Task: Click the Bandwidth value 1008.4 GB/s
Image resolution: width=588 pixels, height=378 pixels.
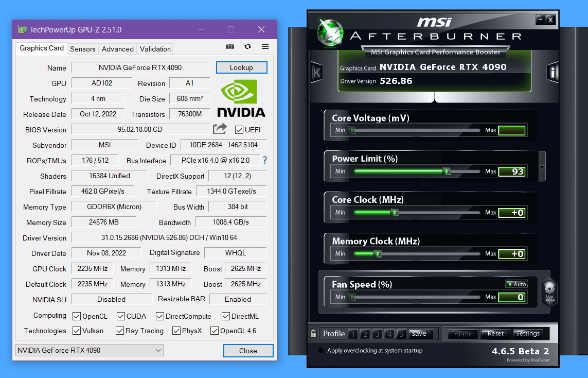Action: click(x=230, y=222)
